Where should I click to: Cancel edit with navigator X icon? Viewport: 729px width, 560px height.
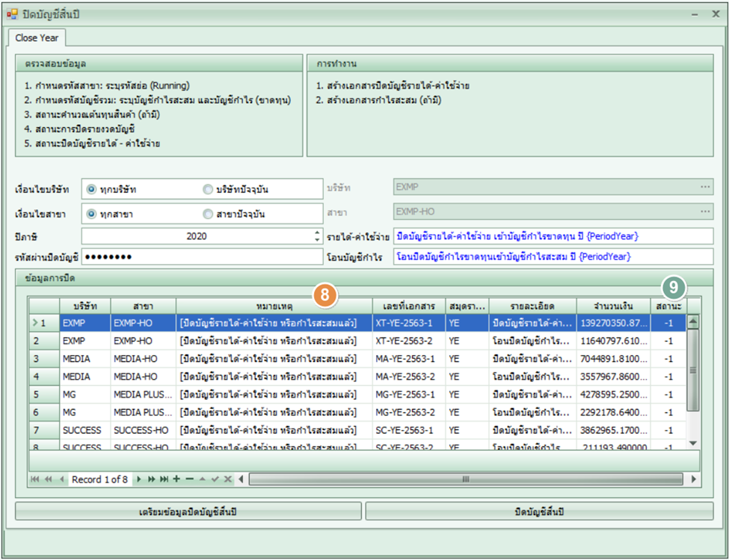click(228, 479)
